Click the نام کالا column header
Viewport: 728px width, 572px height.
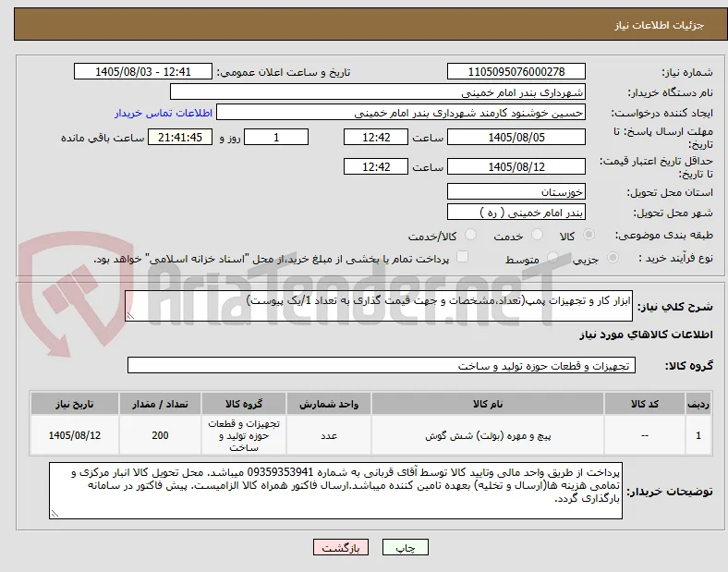click(x=488, y=404)
